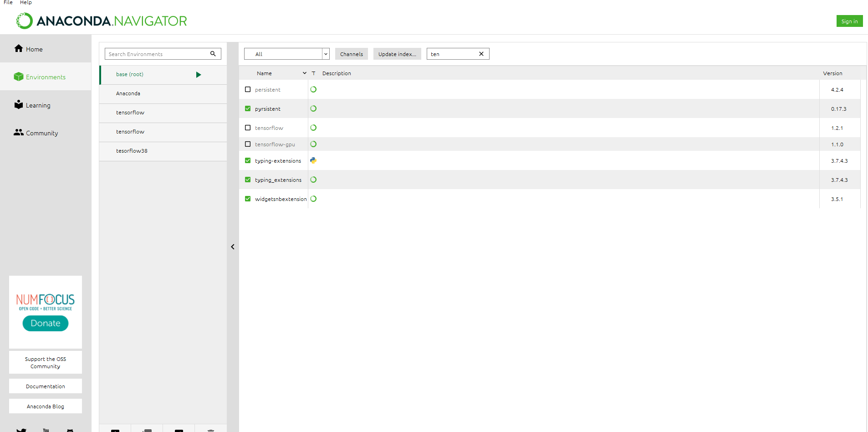Open the File menu
The width and height of the screenshot is (868, 432).
click(8, 2)
